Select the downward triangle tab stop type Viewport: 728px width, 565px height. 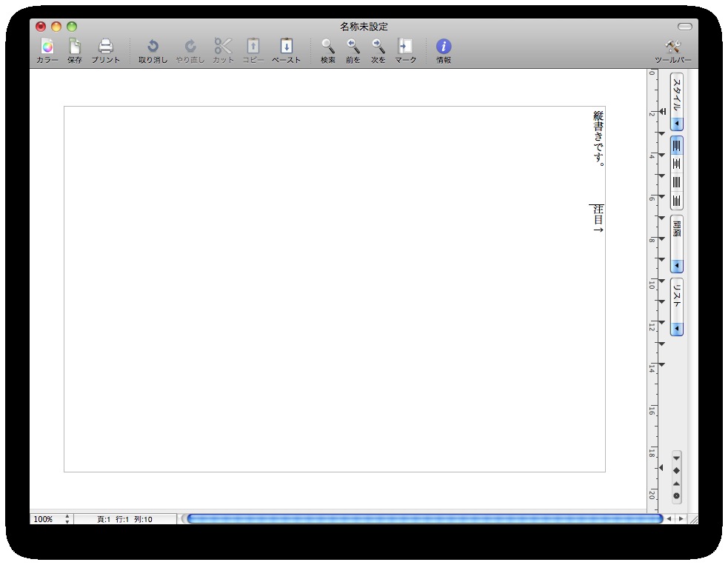click(x=676, y=458)
